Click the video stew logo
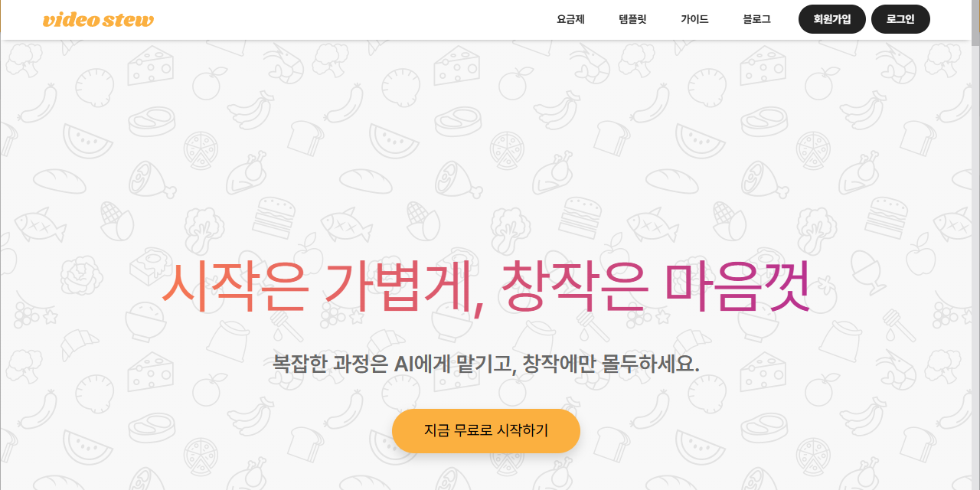 click(x=98, y=20)
